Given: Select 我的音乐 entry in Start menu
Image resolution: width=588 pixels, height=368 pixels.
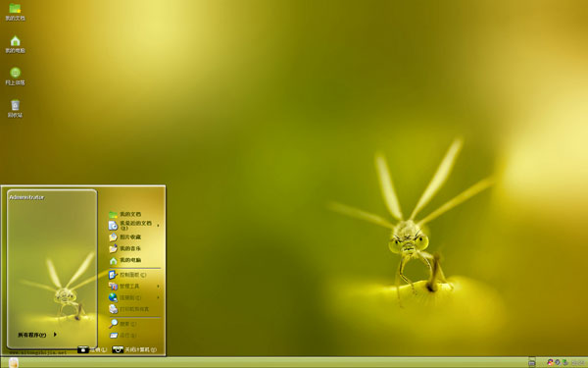Looking at the screenshot, I should pyautogui.click(x=130, y=248).
